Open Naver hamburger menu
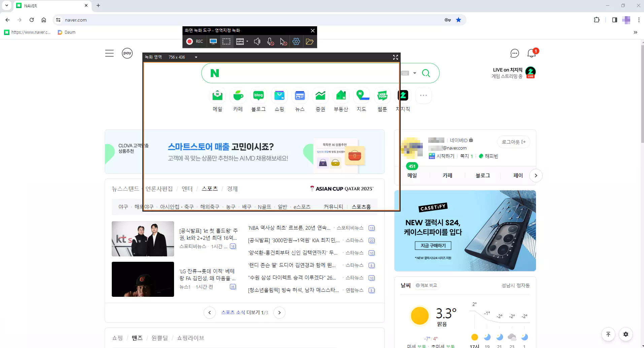Viewport: 644px width, 348px height. click(x=109, y=53)
